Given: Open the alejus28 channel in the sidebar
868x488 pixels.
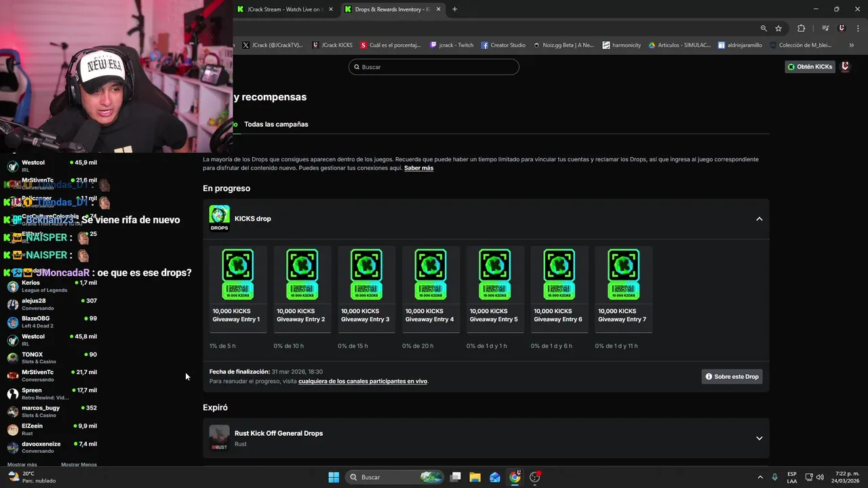Looking at the screenshot, I should (52, 304).
